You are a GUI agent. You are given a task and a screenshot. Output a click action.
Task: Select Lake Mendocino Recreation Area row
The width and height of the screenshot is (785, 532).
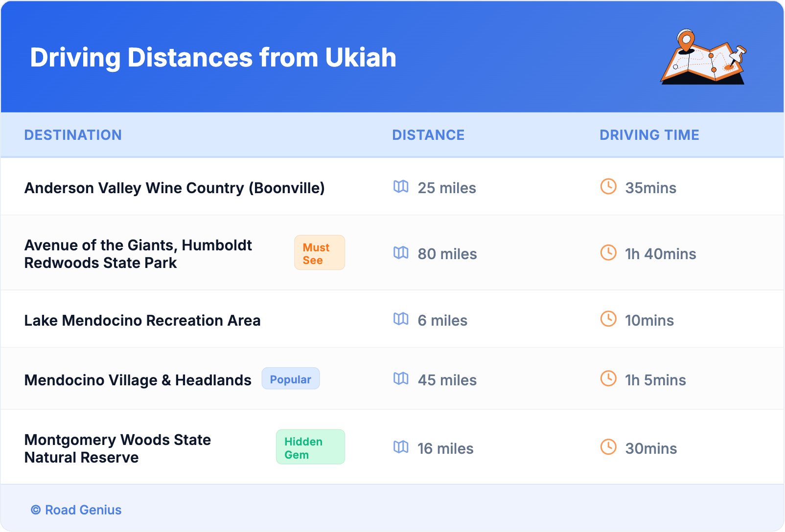point(142,321)
